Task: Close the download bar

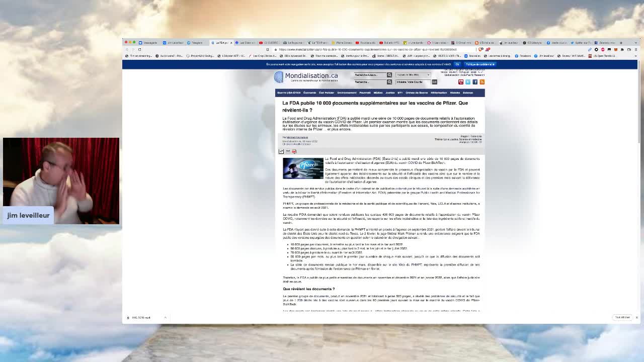Action: tap(636, 317)
